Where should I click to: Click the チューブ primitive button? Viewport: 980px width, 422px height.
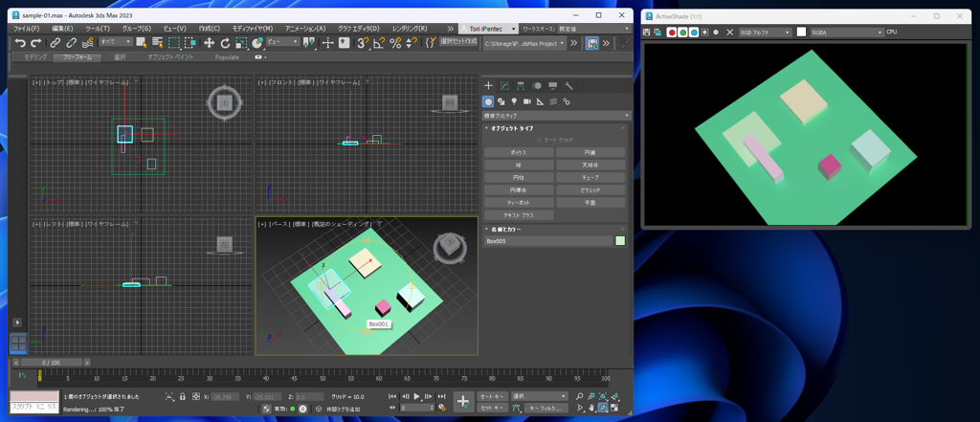[590, 178]
